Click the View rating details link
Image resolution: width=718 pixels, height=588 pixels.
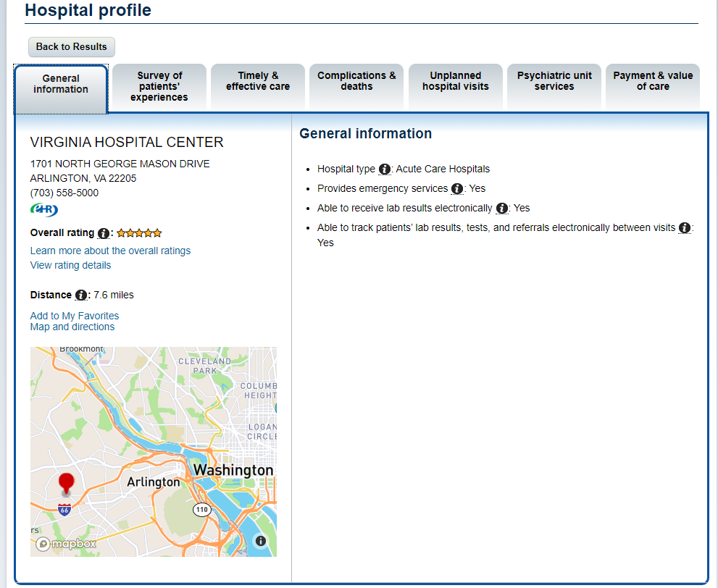70,266
